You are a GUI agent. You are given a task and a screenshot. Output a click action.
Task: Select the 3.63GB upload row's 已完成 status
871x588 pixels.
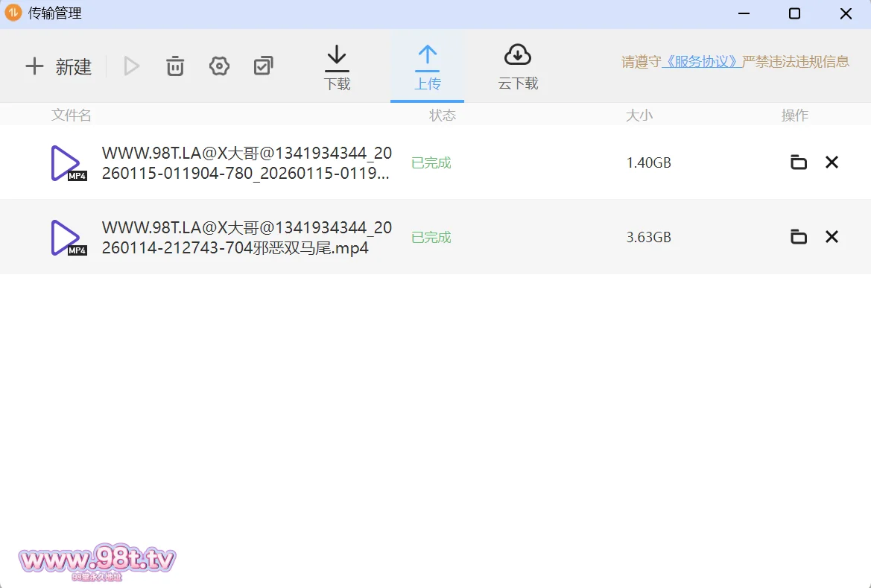point(431,238)
